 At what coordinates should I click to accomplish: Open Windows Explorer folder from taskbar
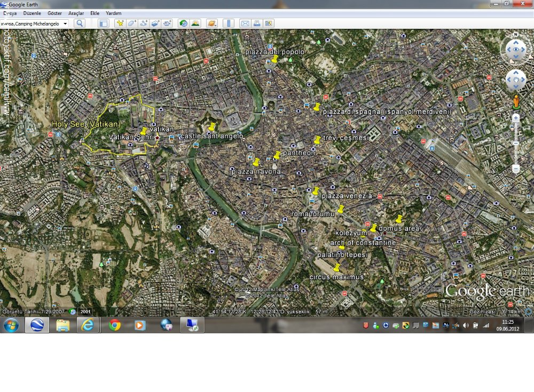[62, 325]
